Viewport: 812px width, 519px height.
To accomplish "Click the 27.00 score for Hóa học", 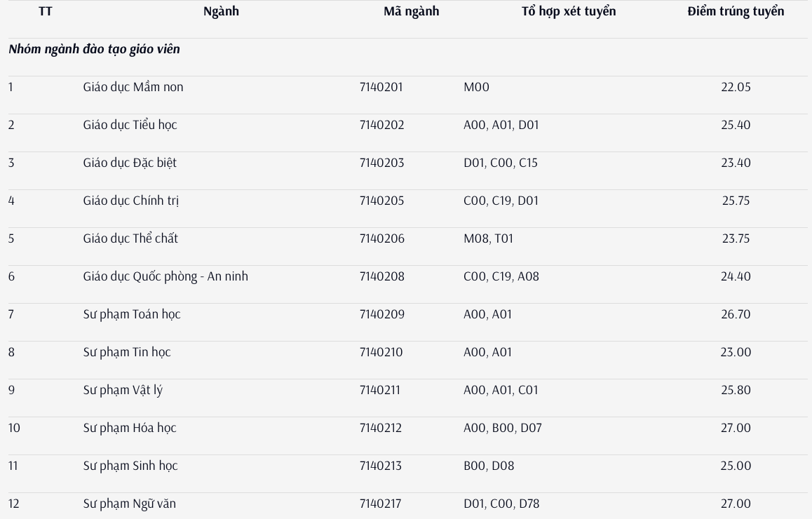I will [x=736, y=428].
